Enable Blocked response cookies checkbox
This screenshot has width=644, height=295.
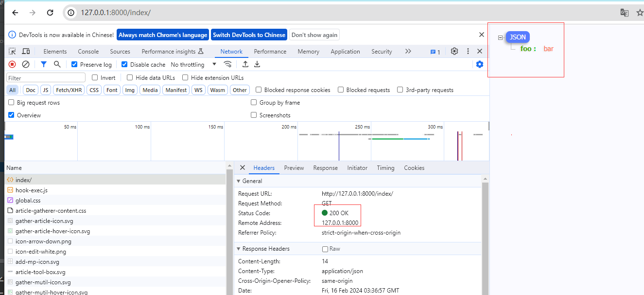259,90
